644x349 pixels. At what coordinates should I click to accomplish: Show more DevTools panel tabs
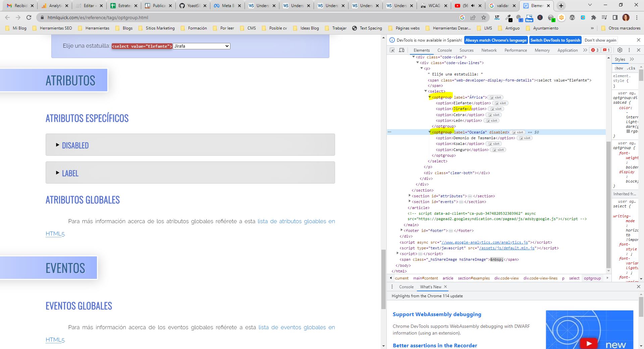tap(585, 50)
